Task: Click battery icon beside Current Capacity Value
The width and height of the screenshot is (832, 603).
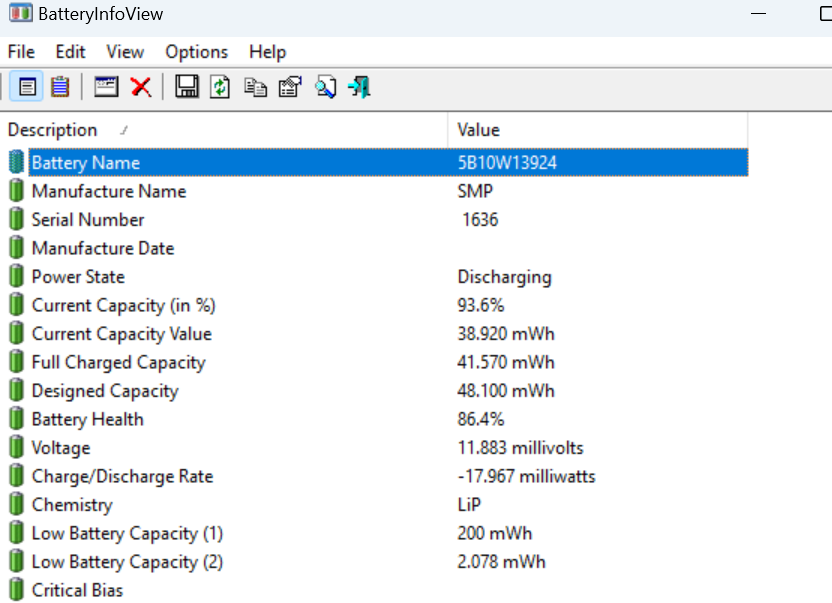Action: coord(16,333)
